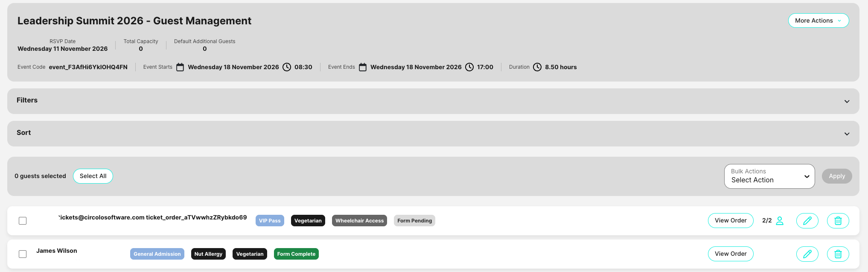Click the 8.50 hours duration value
This screenshot has width=868, height=272.
561,67
